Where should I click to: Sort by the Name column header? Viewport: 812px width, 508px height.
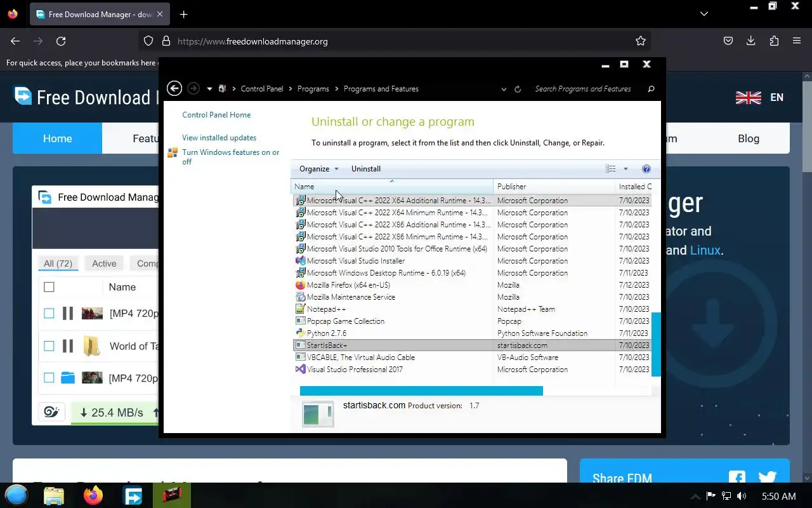[392, 187]
